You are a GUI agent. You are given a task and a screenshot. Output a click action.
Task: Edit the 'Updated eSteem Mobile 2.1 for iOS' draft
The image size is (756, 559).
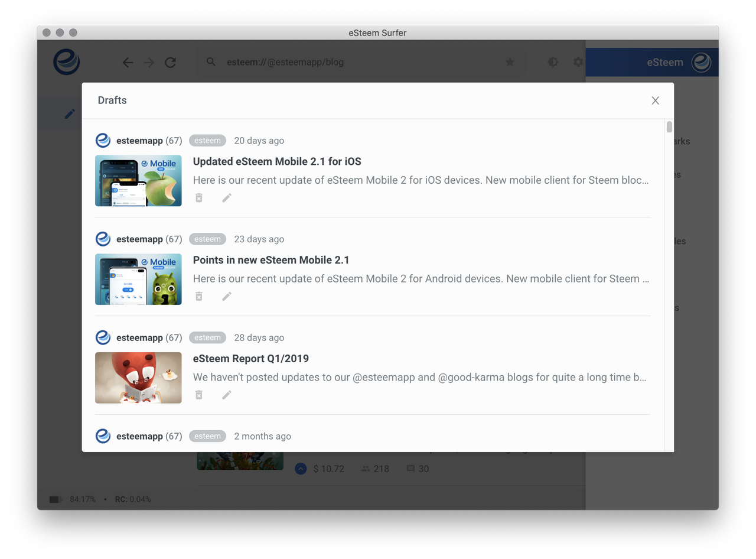tap(227, 198)
